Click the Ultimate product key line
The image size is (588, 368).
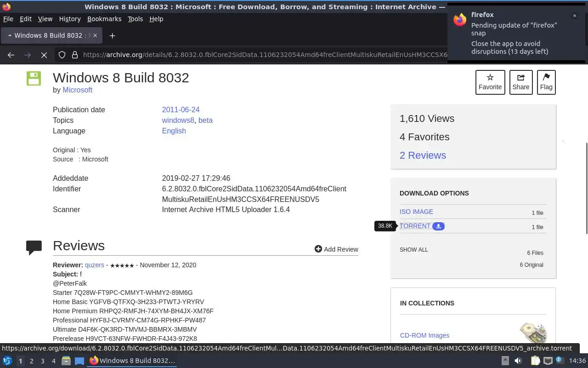(124, 329)
